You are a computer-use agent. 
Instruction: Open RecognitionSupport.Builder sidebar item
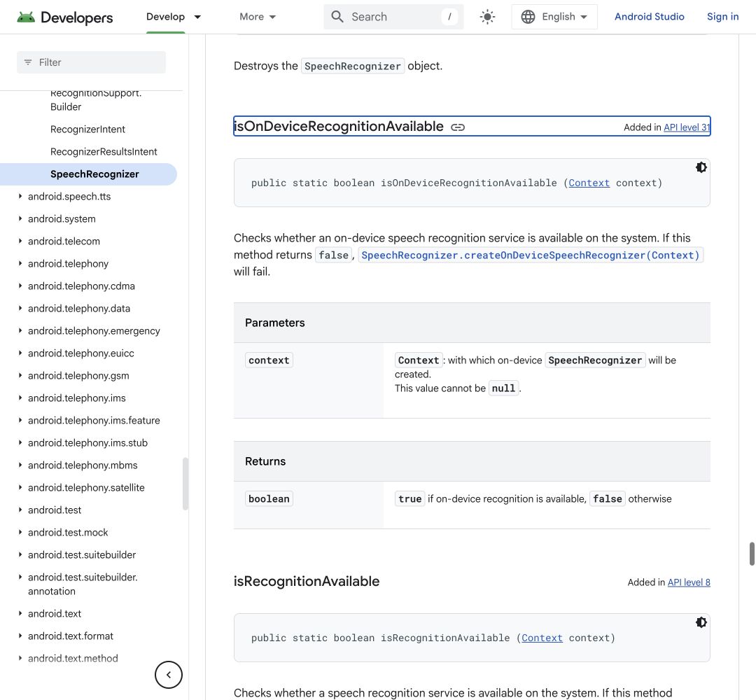pos(95,100)
